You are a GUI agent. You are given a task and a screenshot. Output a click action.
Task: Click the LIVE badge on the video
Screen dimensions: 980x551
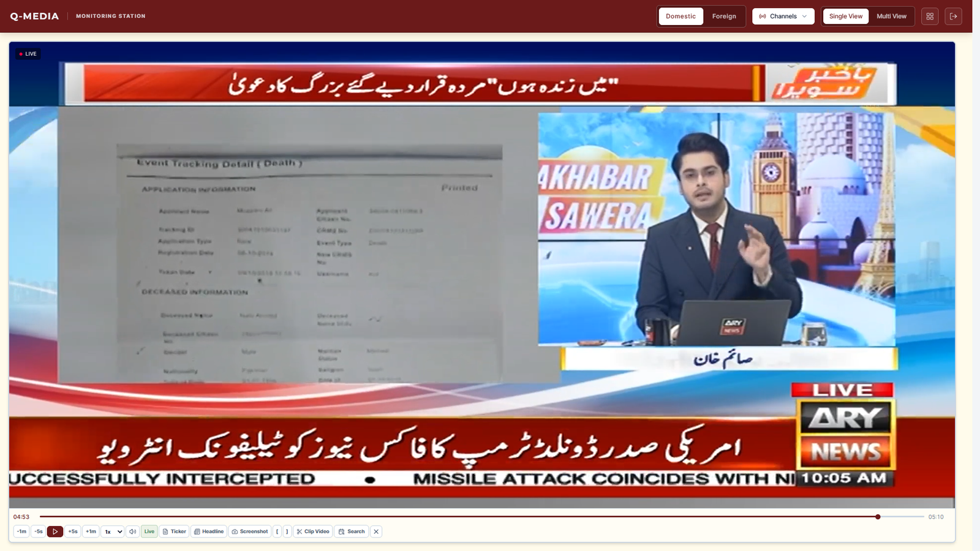tap(28, 54)
